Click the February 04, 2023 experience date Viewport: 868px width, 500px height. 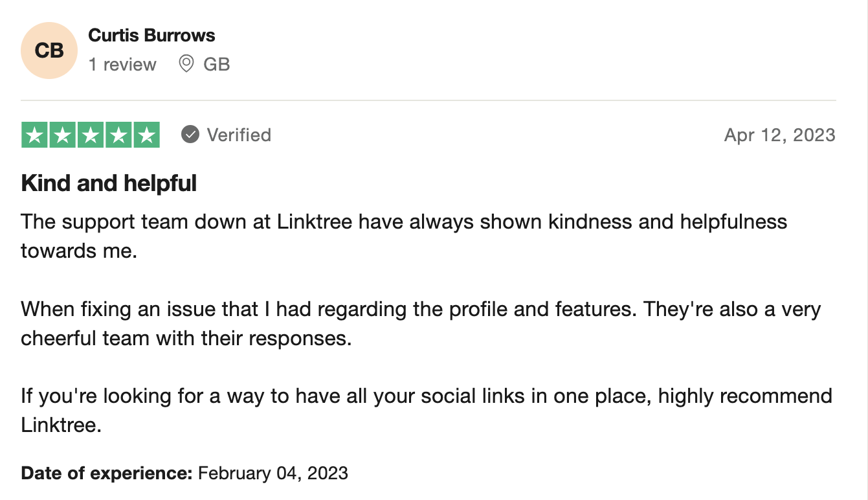[273, 473]
